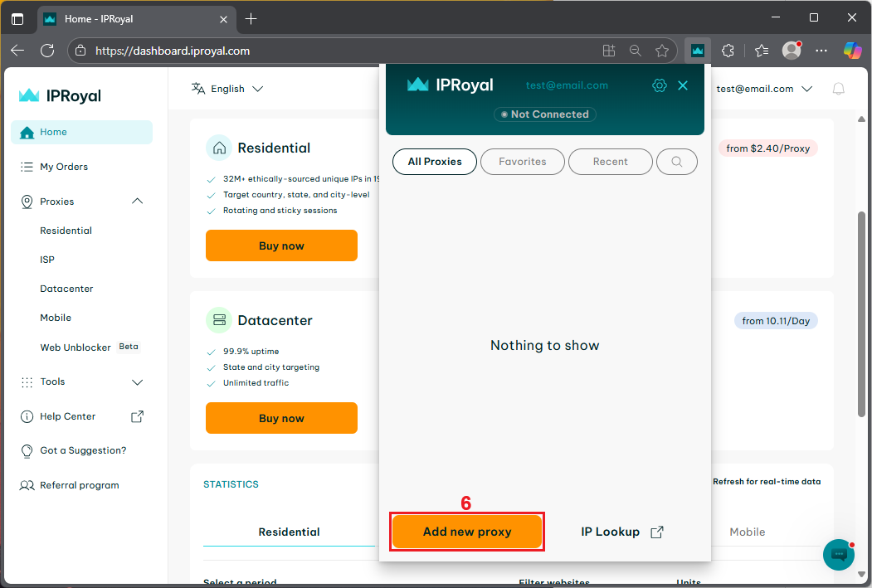Close the IPRoyal extension popup
The height and width of the screenshot is (588, 872).
(683, 85)
